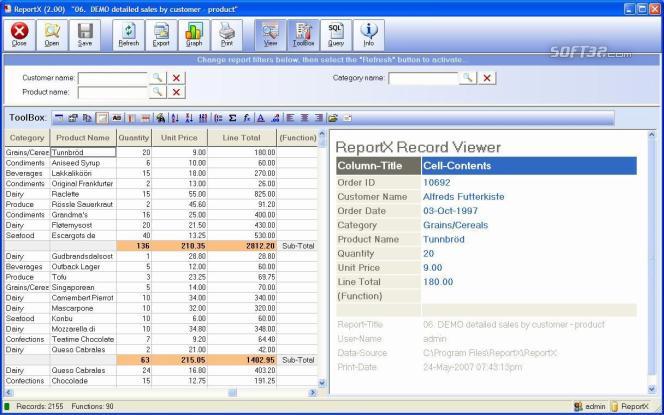Click the binoculars find icon in ToolBox

click(160, 118)
